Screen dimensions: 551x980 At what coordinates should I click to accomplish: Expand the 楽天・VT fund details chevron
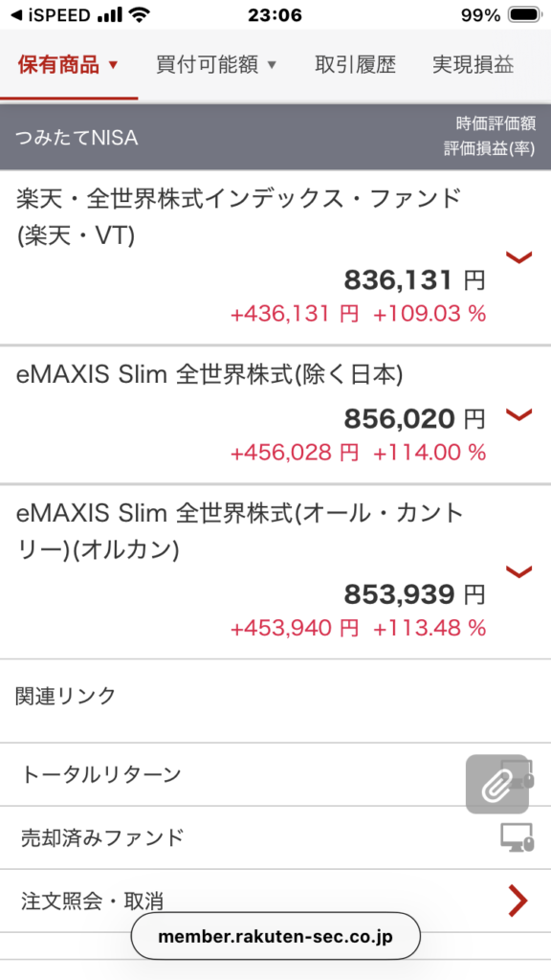[518, 256]
